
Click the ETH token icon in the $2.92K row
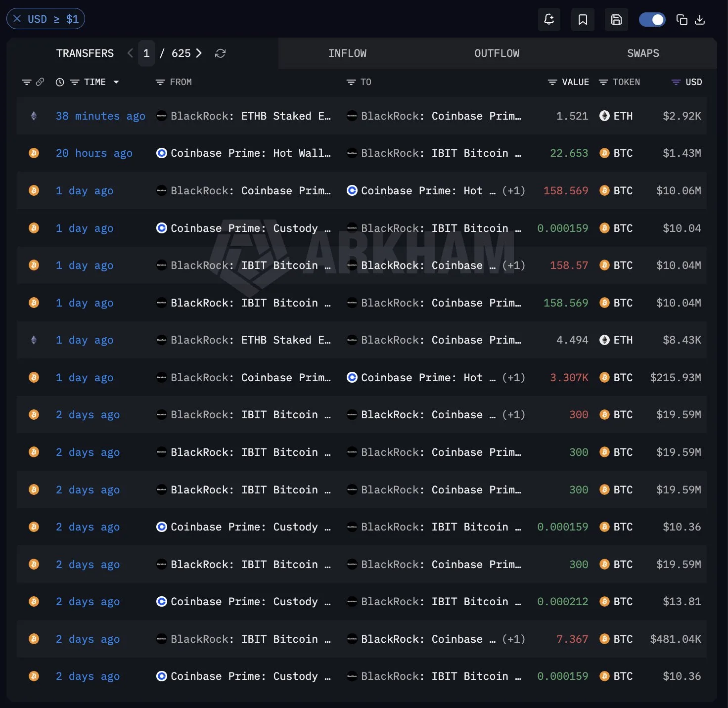(x=604, y=116)
